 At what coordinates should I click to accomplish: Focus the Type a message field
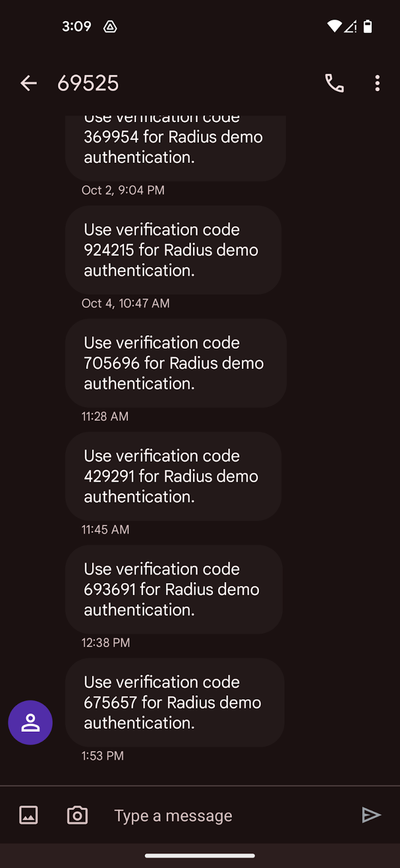[x=228, y=815]
